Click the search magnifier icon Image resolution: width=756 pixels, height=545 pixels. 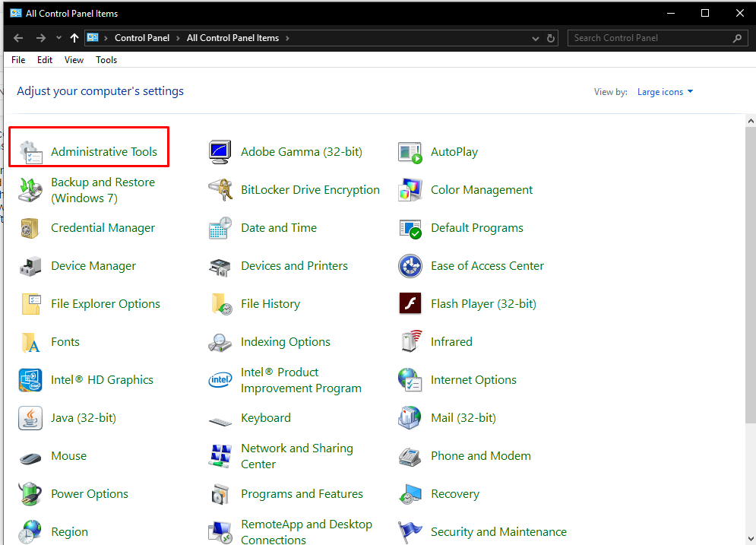[737, 38]
